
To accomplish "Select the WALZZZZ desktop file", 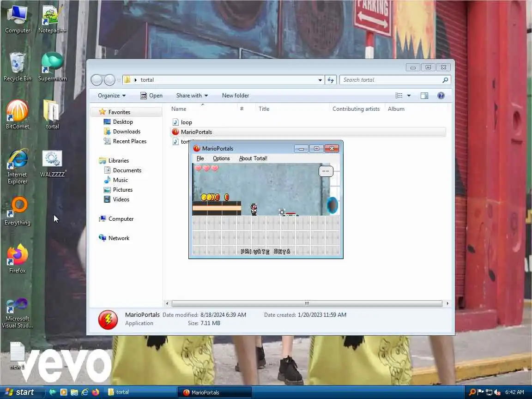I will pos(52,164).
